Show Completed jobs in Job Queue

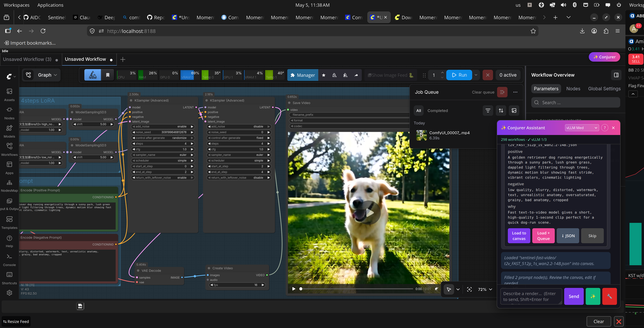point(437,111)
